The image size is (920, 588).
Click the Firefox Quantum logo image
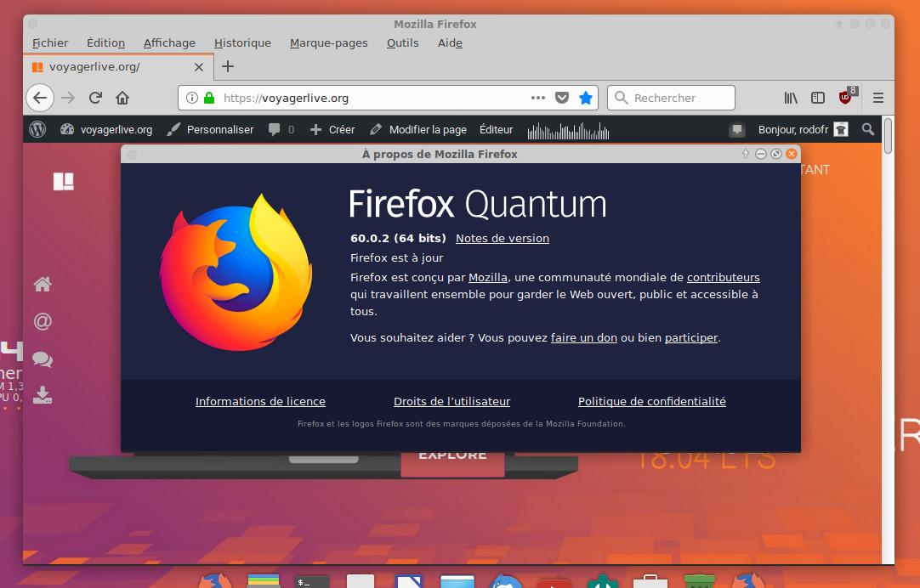click(x=236, y=273)
